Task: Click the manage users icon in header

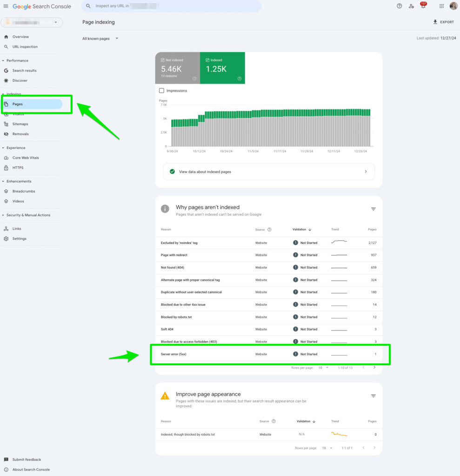Action: 411,6
